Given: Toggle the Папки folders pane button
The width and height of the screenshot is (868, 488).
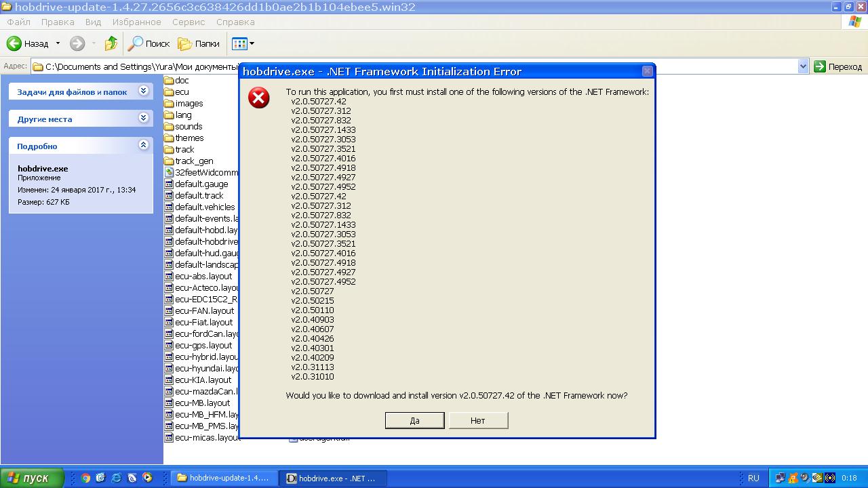Looking at the screenshot, I should (x=199, y=43).
